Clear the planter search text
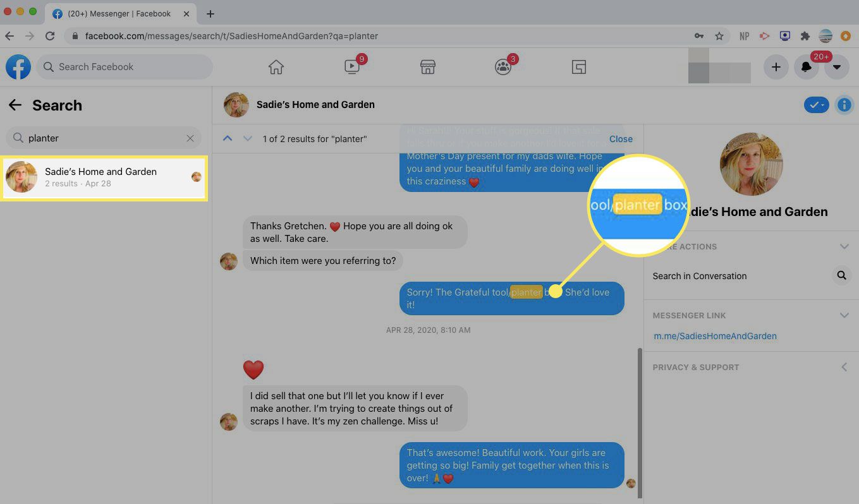 190,138
